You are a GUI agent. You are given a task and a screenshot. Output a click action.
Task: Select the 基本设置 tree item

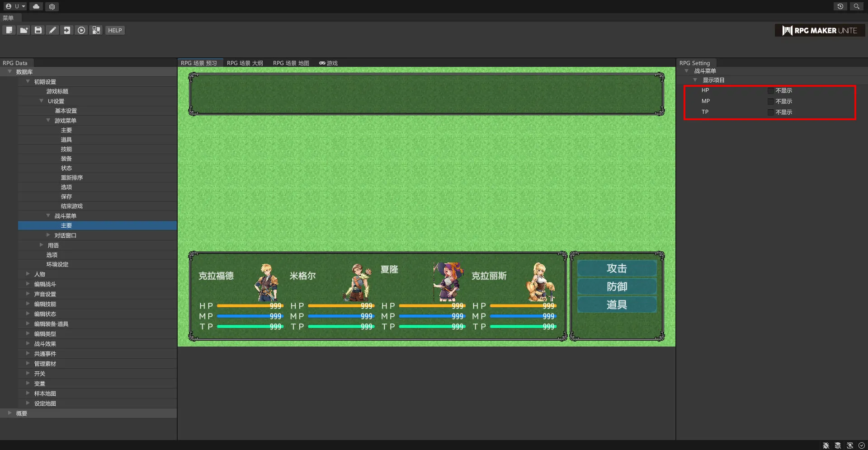click(x=66, y=111)
